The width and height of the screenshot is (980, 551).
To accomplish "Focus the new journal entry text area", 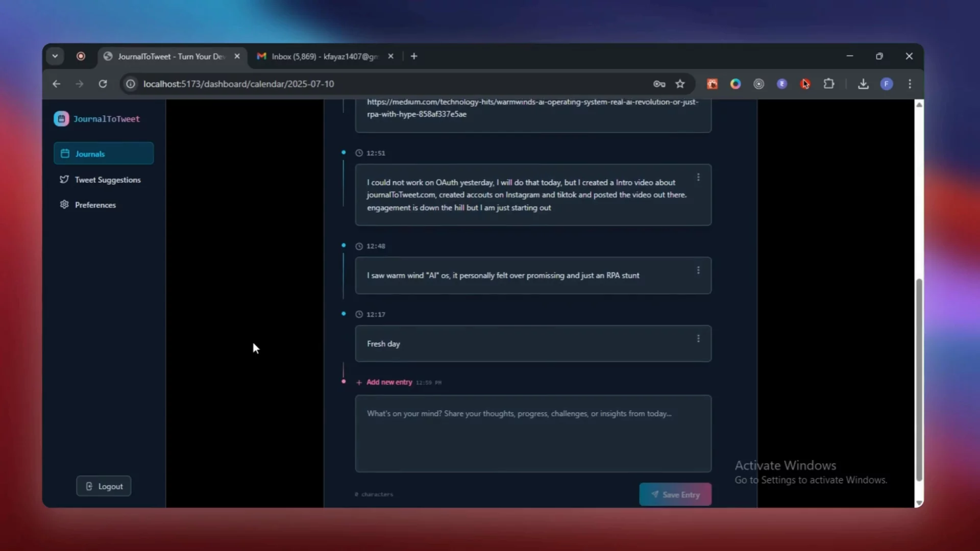I will click(x=533, y=433).
